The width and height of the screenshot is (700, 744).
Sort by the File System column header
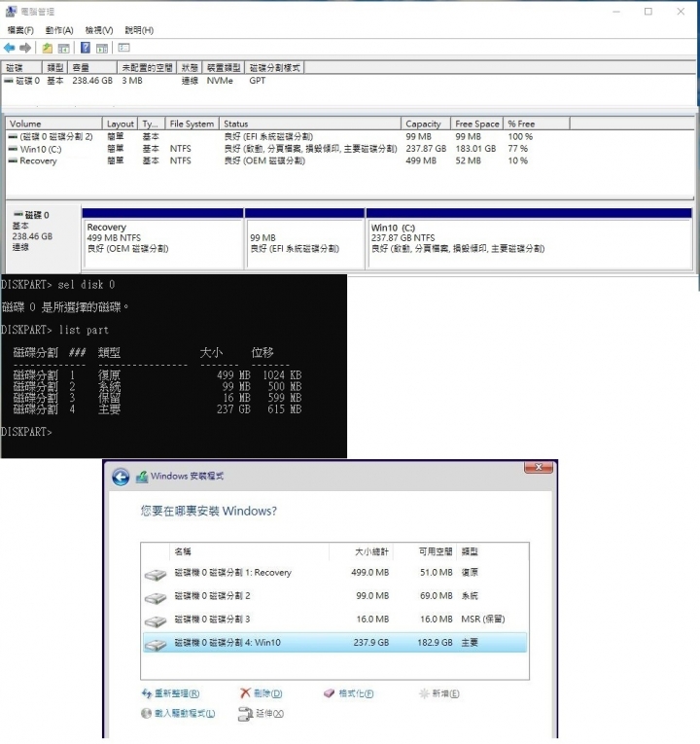192,124
